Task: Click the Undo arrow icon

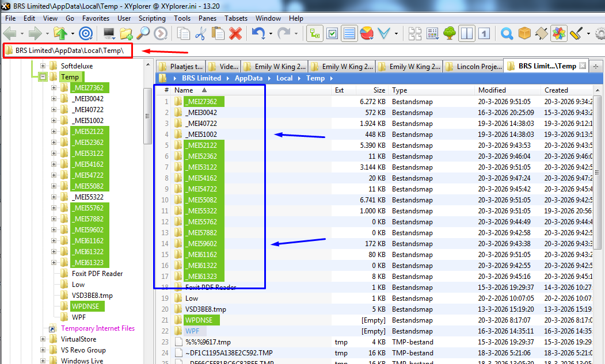Action: pyautogui.click(x=258, y=34)
